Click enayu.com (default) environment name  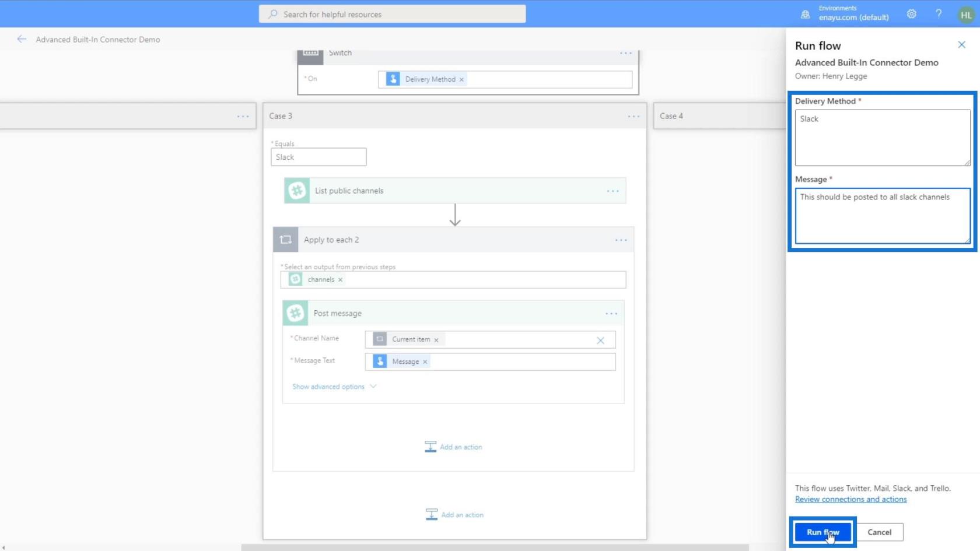point(853,17)
